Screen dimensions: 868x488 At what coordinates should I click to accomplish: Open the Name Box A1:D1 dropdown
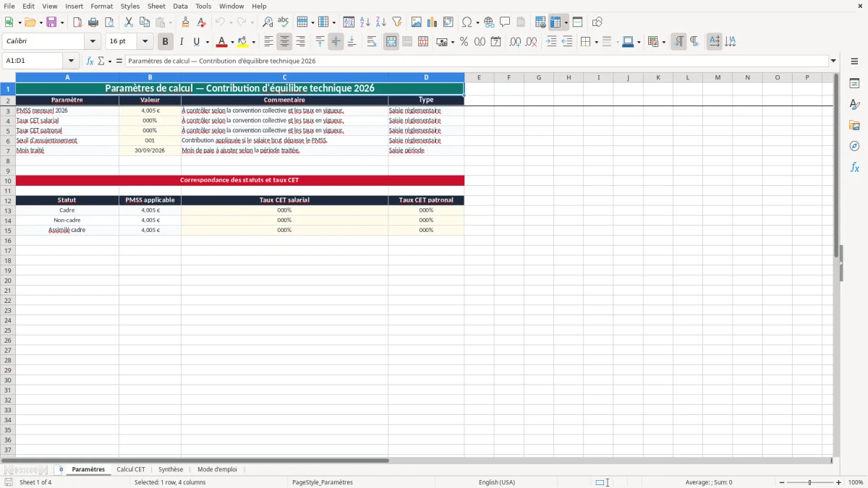[71, 61]
